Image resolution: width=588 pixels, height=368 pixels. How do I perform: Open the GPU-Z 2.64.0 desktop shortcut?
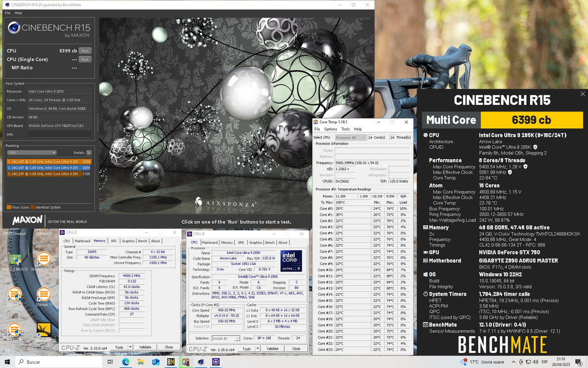pos(15,261)
